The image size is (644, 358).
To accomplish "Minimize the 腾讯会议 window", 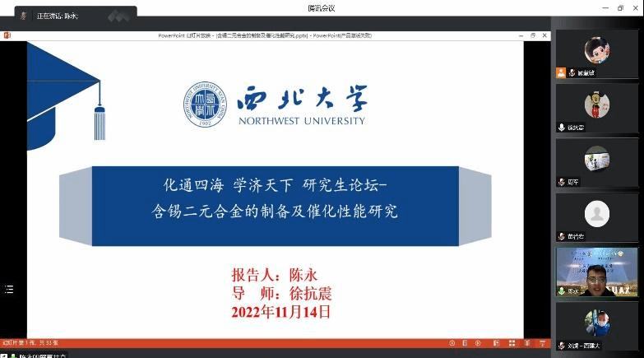I will (605, 7).
